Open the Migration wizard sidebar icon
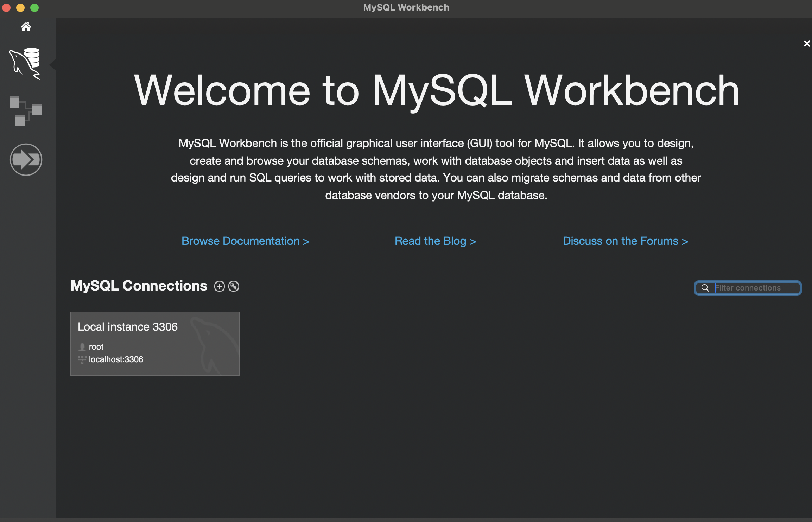812x522 pixels. pyautogui.click(x=26, y=160)
